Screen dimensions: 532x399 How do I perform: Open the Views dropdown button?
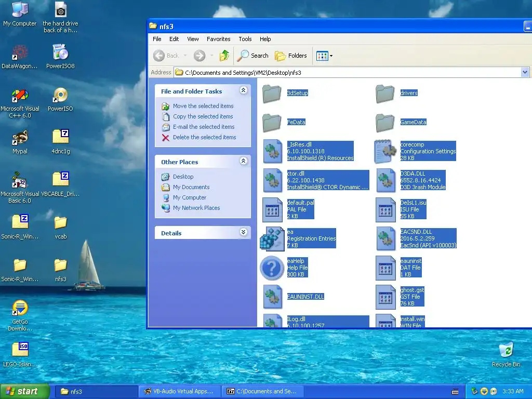tap(324, 56)
